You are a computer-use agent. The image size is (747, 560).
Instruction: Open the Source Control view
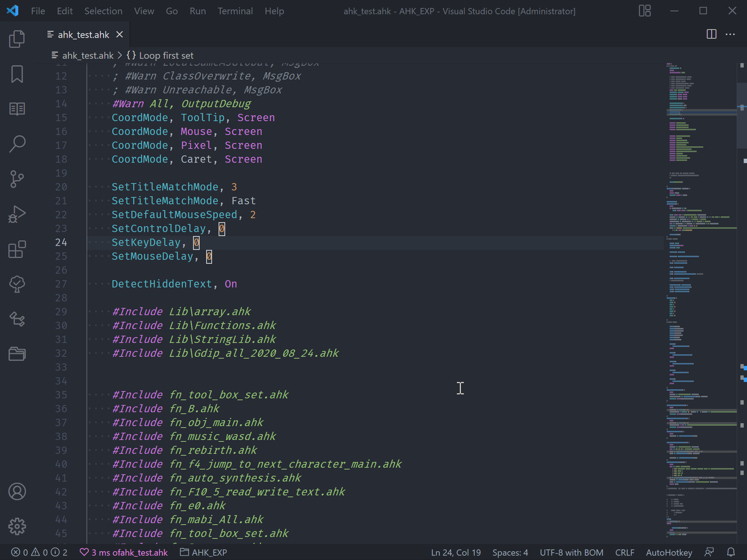(17, 179)
